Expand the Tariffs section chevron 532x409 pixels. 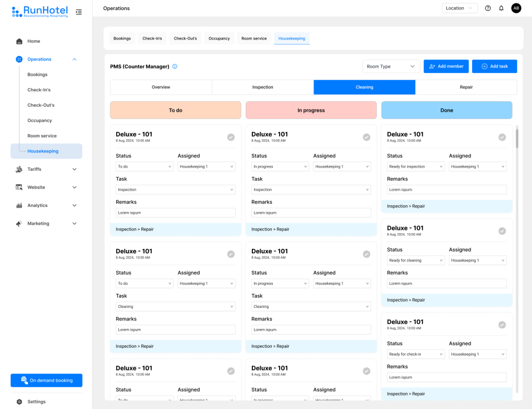[74, 169]
